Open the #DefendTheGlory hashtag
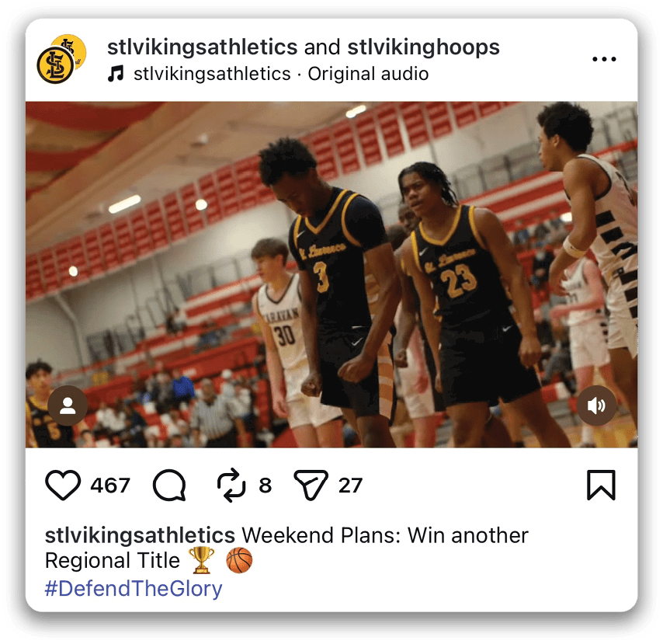This screenshot has width=663, height=644. (x=134, y=589)
